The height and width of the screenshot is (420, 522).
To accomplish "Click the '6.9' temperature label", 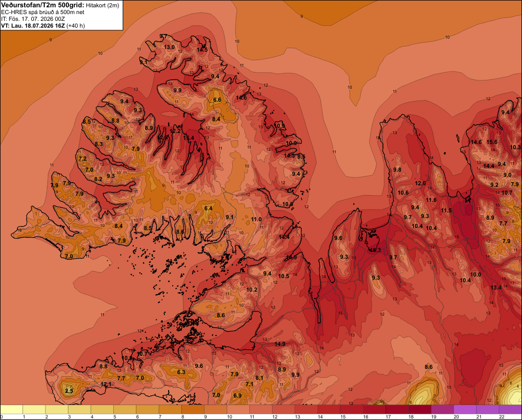I will tap(238, 395).
